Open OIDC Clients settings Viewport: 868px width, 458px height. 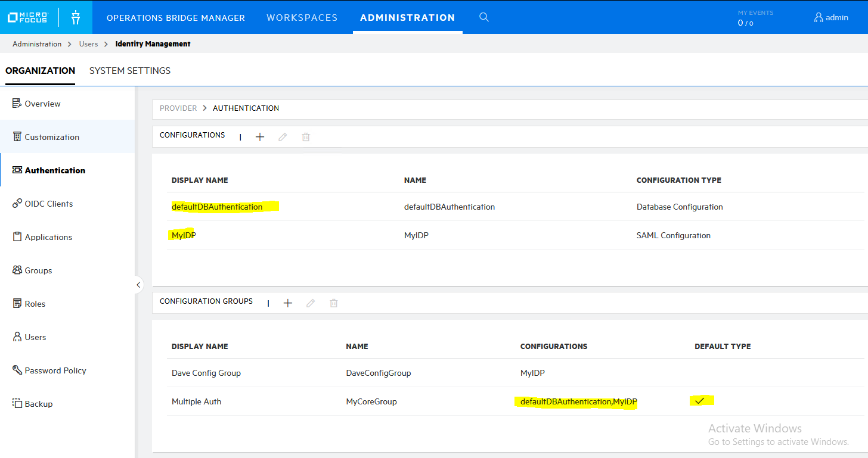tap(49, 203)
